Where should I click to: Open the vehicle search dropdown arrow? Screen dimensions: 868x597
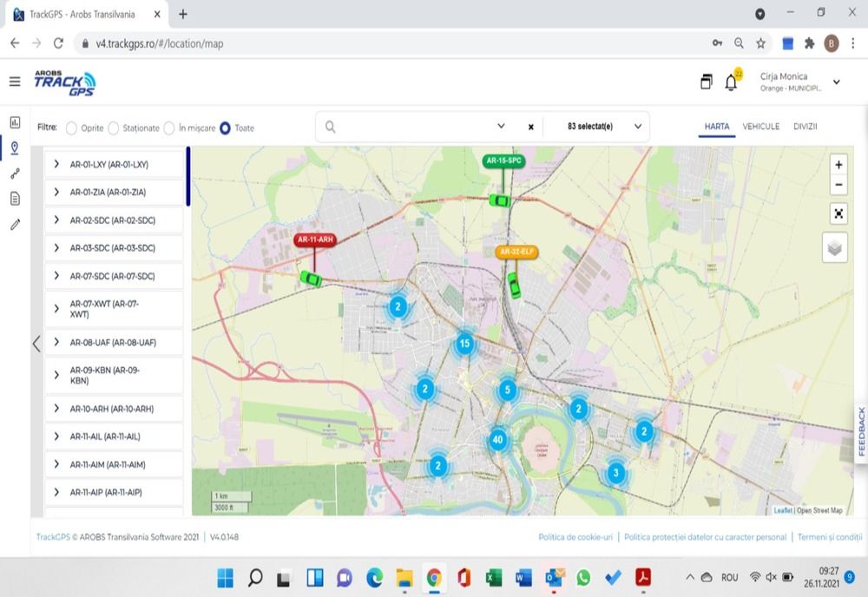pos(502,126)
